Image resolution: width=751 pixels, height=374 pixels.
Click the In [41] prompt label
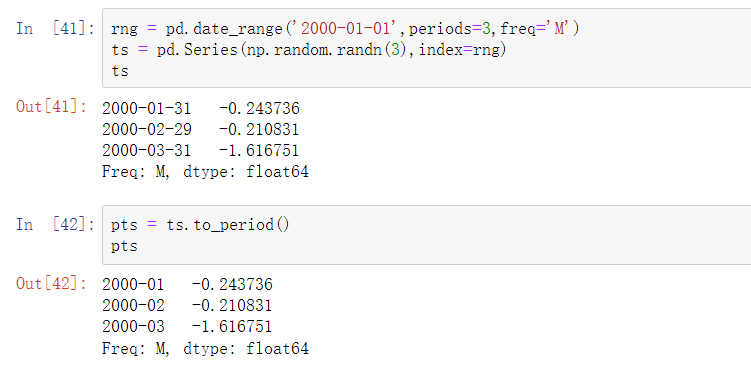coord(55,28)
